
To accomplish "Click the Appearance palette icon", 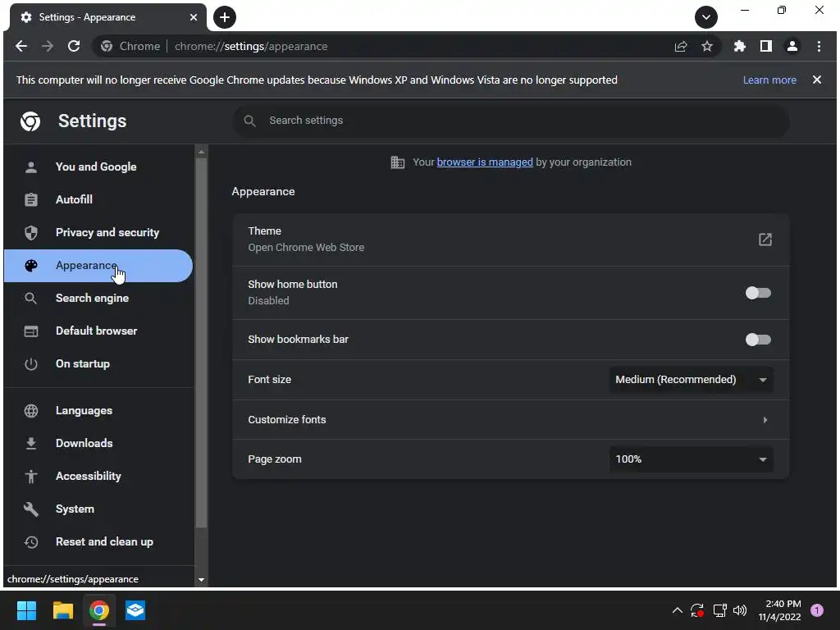I will [31, 266].
